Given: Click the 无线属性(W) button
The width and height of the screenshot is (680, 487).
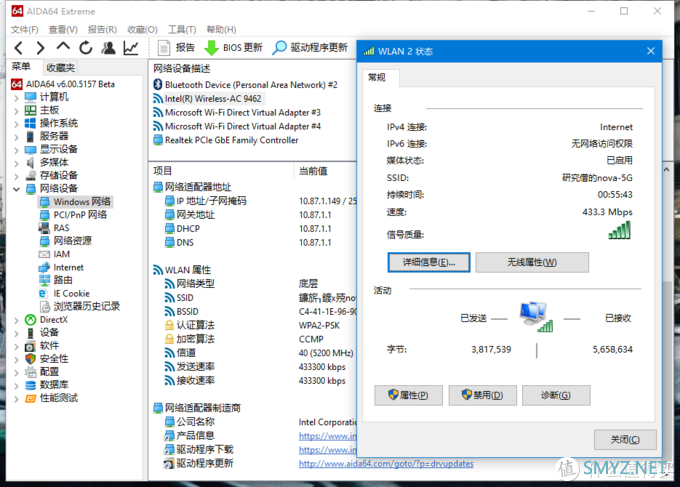Looking at the screenshot, I should (532, 262).
